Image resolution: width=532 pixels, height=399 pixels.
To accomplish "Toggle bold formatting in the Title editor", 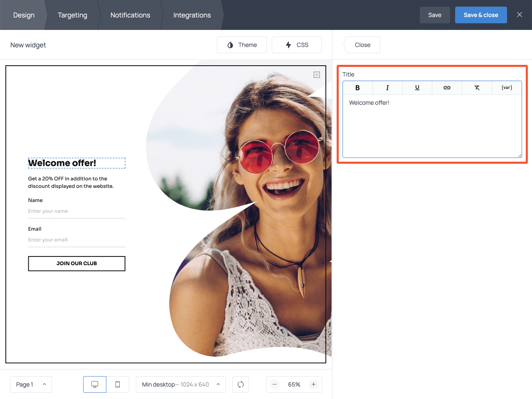I will [357, 88].
